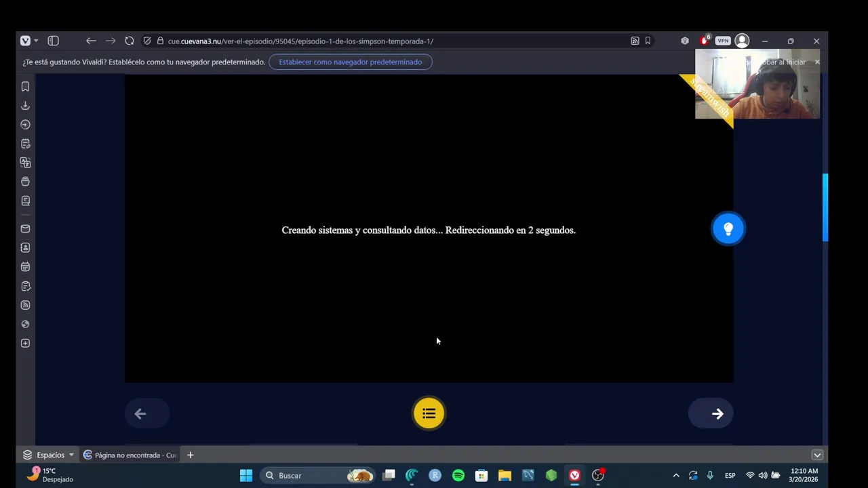868x488 pixels.
Task: Go to next episode arrow
Action: (711, 413)
